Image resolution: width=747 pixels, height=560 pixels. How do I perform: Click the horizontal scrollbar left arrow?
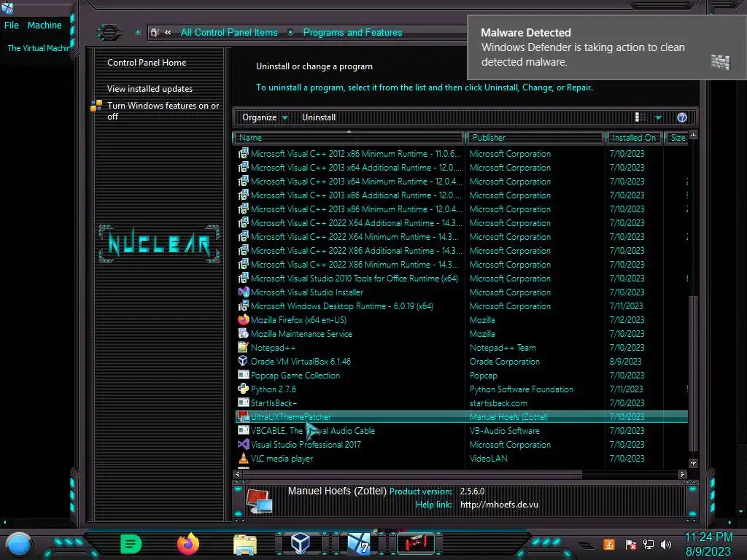pos(237,474)
